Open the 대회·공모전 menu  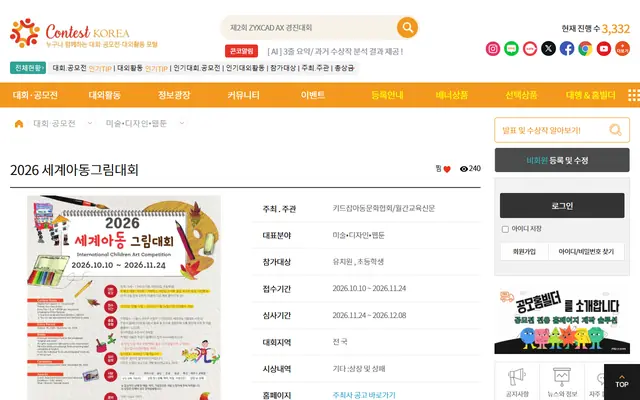(x=35, y=95)
